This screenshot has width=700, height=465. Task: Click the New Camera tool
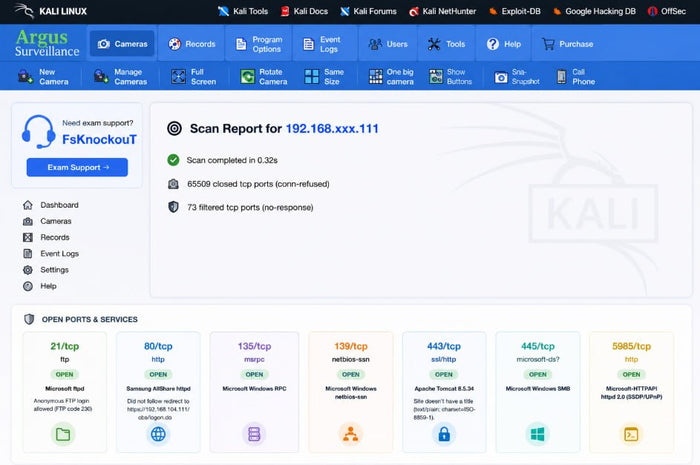[43, 77]
